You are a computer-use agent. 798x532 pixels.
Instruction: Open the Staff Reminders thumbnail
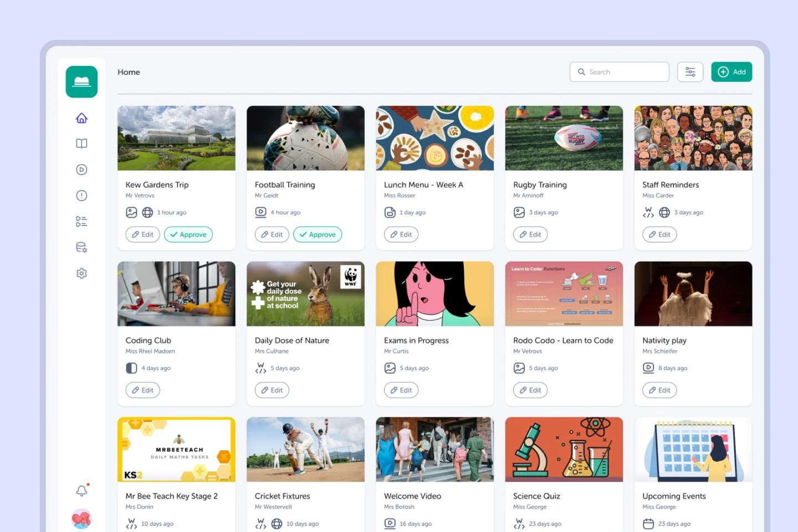[x=693, y=138]
